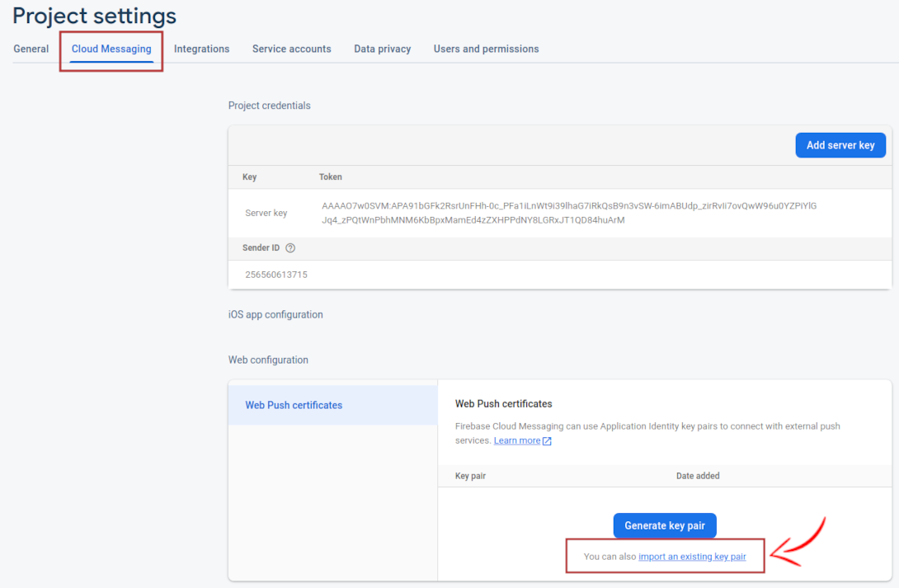
Task: Select the Cloud Messaging tab
Action: click(111, 49)
